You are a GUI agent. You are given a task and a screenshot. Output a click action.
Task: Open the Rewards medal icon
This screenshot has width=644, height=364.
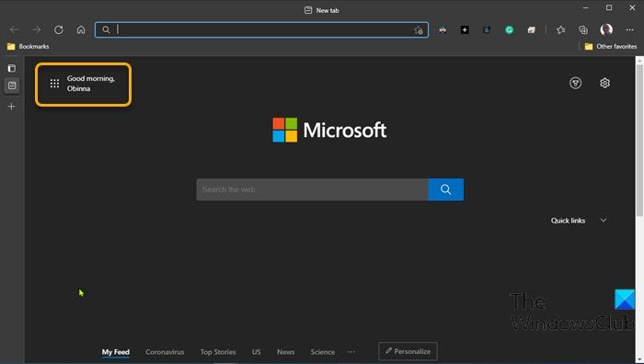575,83
